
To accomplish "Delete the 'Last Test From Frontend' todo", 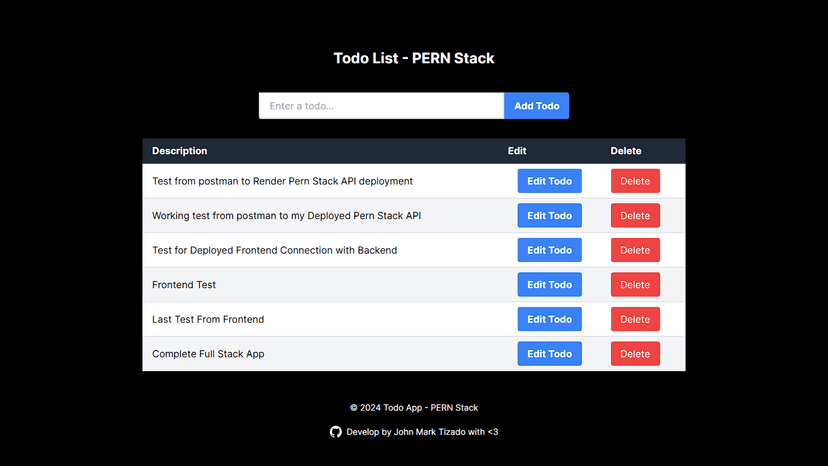I will tap(635, 319).
